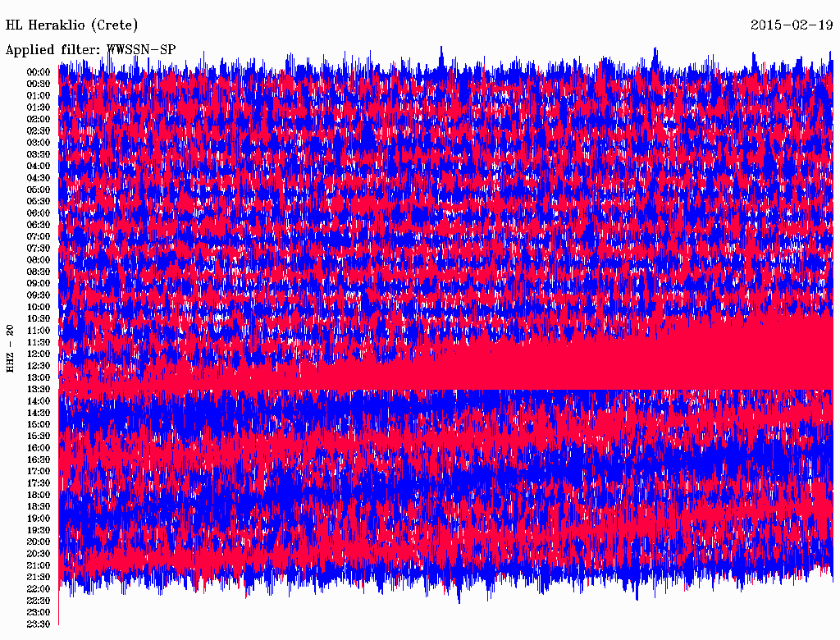
Task: Click the '07:30' time label
Action: 38,249
